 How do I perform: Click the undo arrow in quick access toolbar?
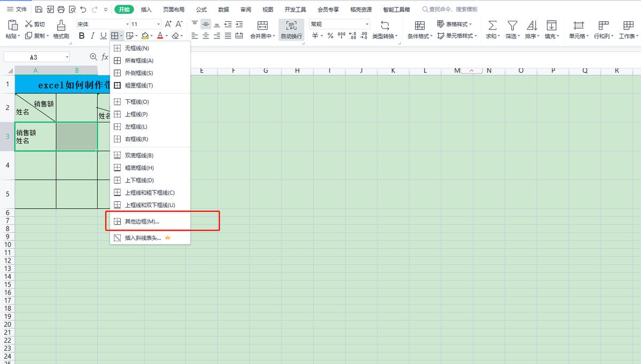click(83, 10)
